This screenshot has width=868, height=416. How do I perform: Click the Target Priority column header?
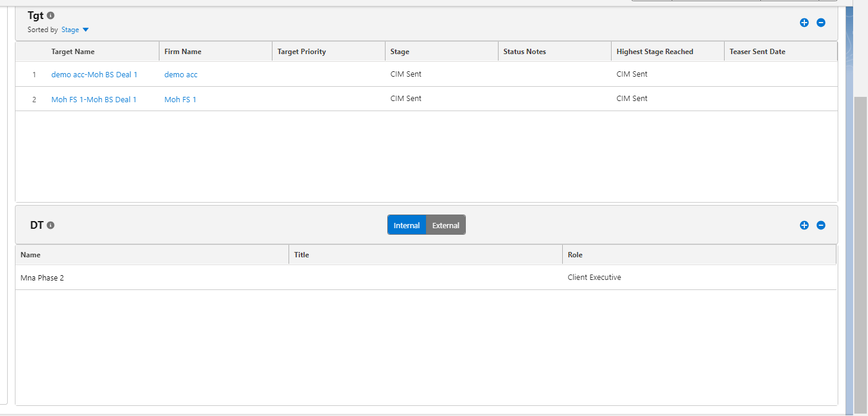click(x=302, y=52)
